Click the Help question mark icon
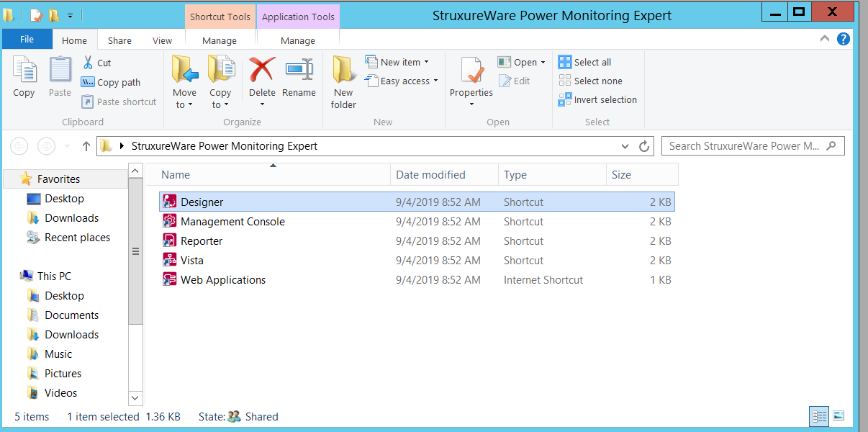This screenshot has width=868, height=432. pyautogui.click(x=844, y=39)
